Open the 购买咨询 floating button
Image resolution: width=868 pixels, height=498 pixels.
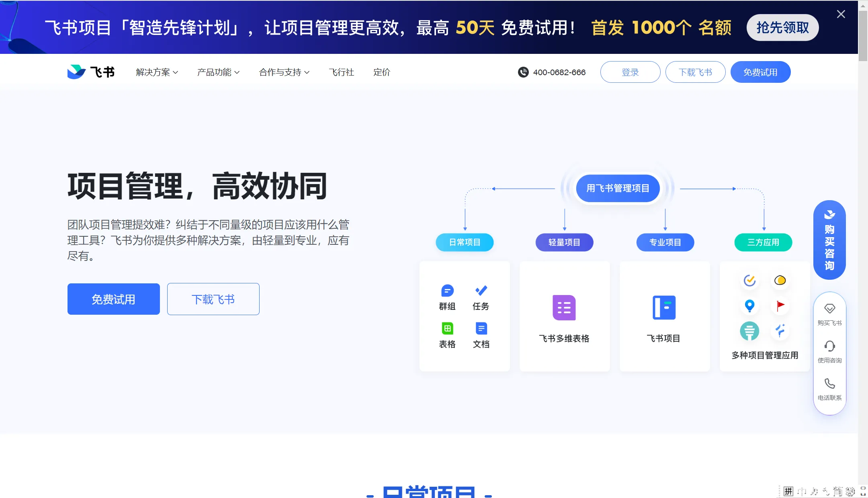click(829, 240)
